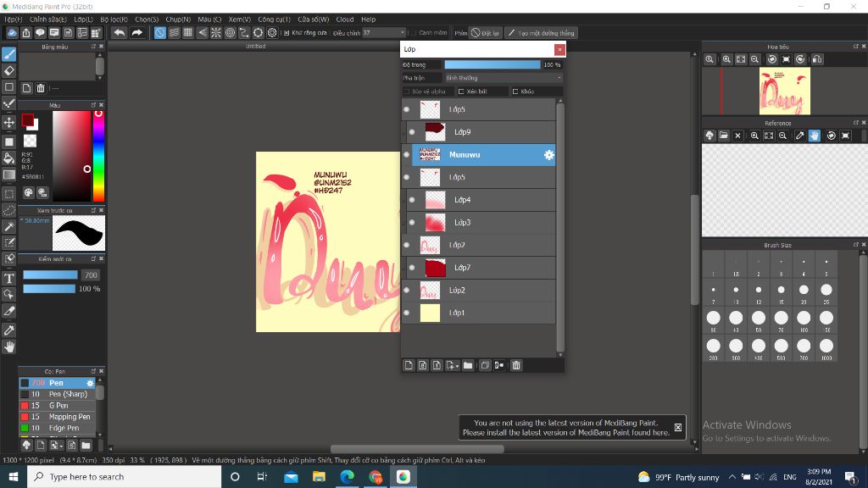The image size is (868, 488).
Task: Pick the Eyedropper tool in left toolbar
Action: point(8,330)
